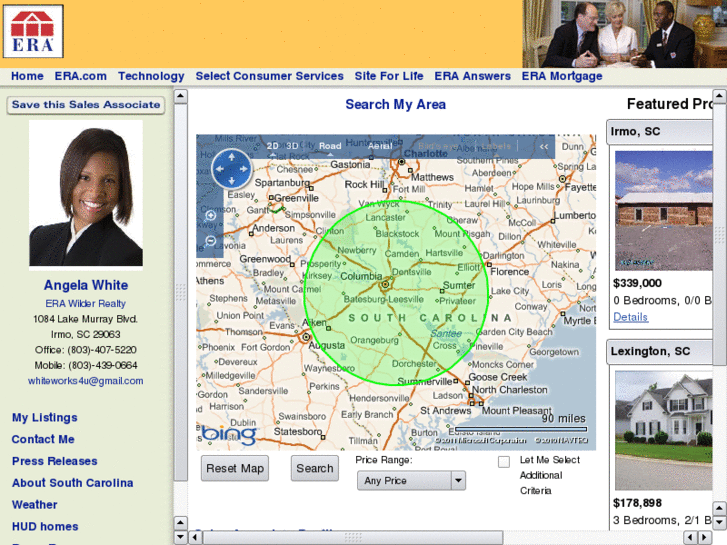The height and width of the screenshot is (545, 727).
Task: Open the Price Range dropdown
Action: (411, 481)
